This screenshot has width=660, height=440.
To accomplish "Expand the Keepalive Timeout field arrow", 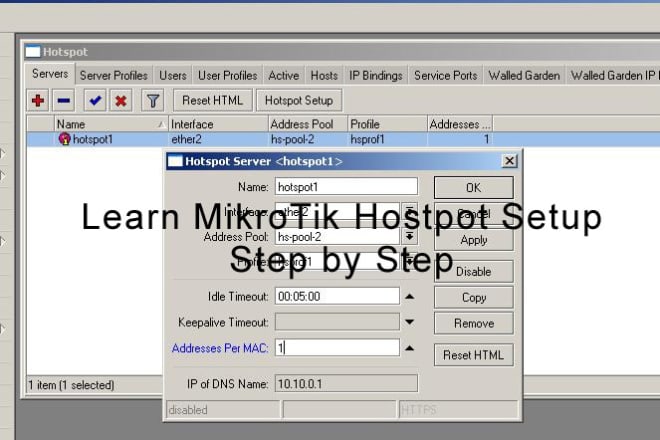I will tap(409, 322).
